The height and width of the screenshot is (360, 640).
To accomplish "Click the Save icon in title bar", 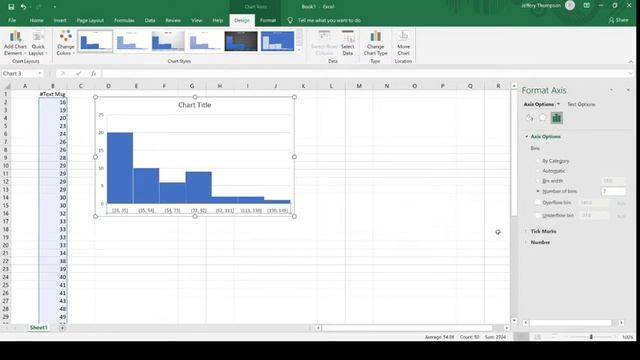I will click(x=11, y=7).
